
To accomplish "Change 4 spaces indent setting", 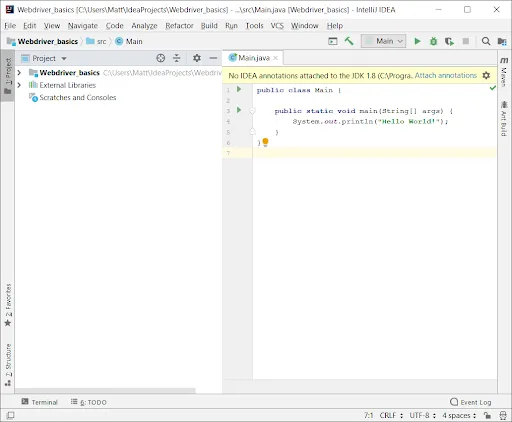I will (x=459, y=415).
